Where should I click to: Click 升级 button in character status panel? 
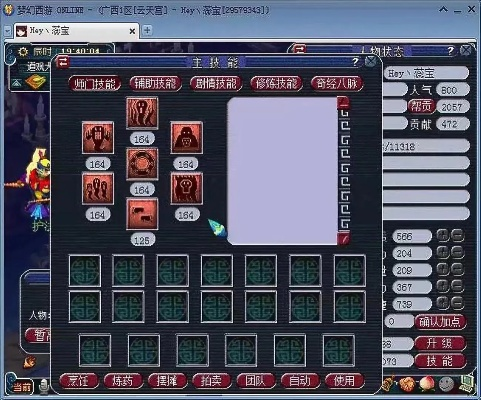point(440,343)
